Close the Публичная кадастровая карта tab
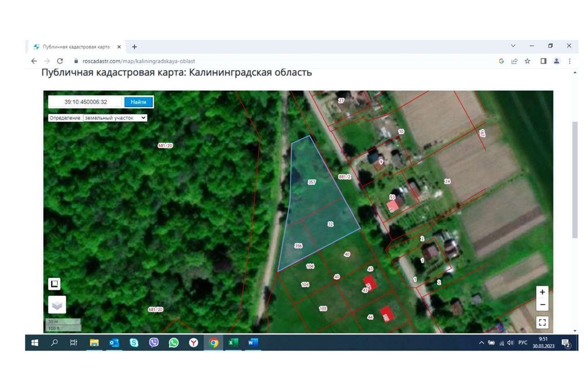Viewport: 588px width, 388px height. click(119, 47)
